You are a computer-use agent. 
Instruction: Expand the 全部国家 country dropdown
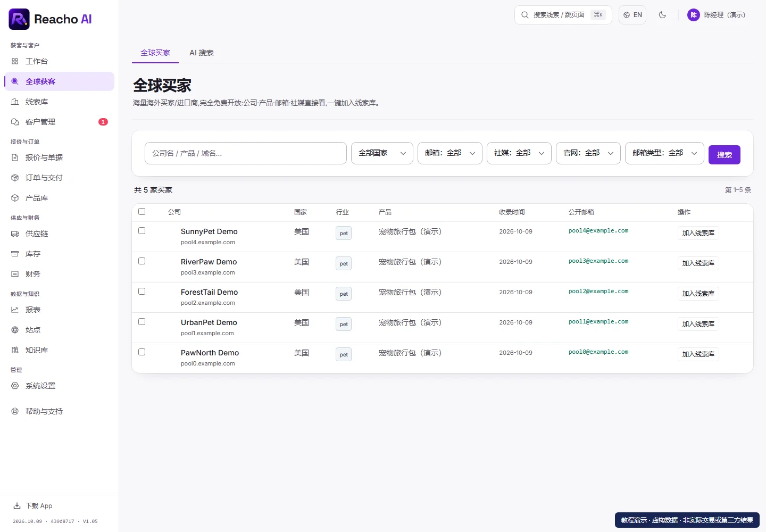point(382,153)
